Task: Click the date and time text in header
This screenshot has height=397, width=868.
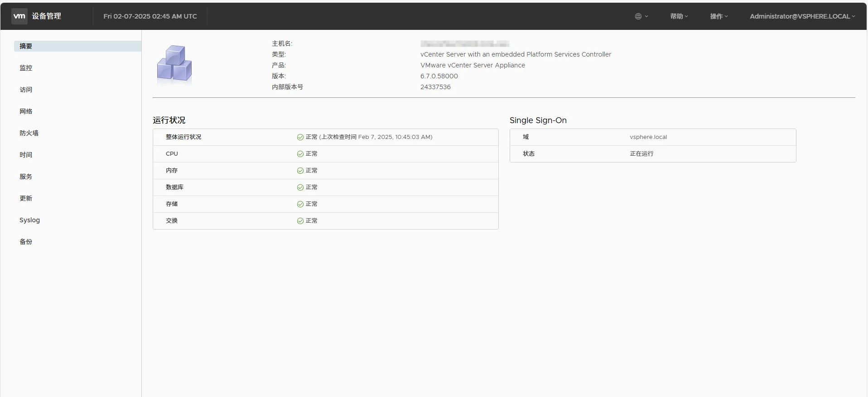Action: click(x=150, y=16)
